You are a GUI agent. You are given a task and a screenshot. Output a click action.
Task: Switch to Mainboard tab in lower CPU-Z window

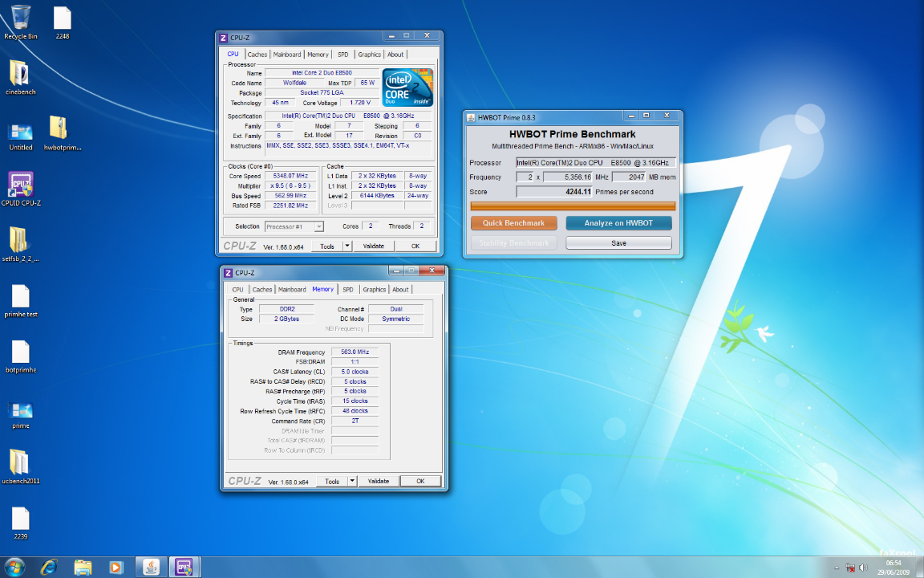[x=292, y=290]
